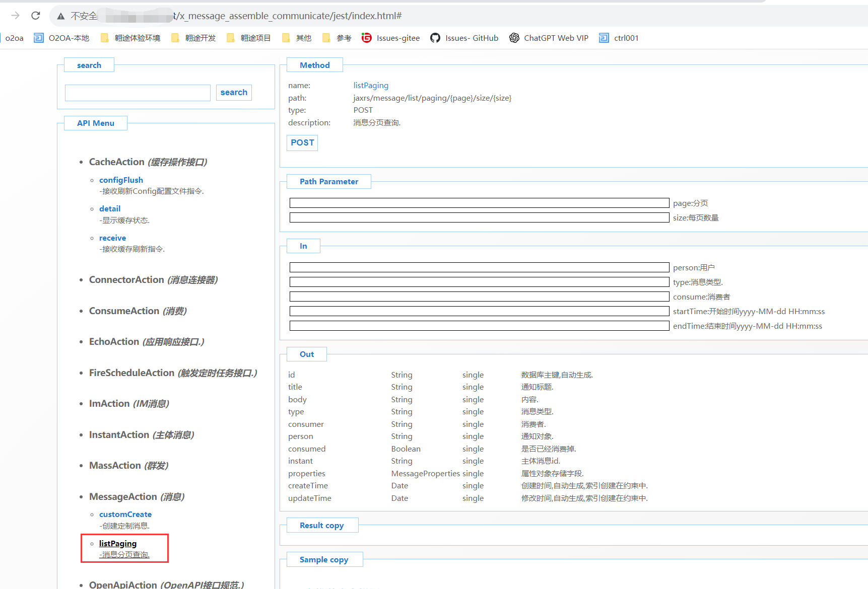Click the page path parameter field
Viewport: 868px width, 589px height.
[x=479, y=203]
